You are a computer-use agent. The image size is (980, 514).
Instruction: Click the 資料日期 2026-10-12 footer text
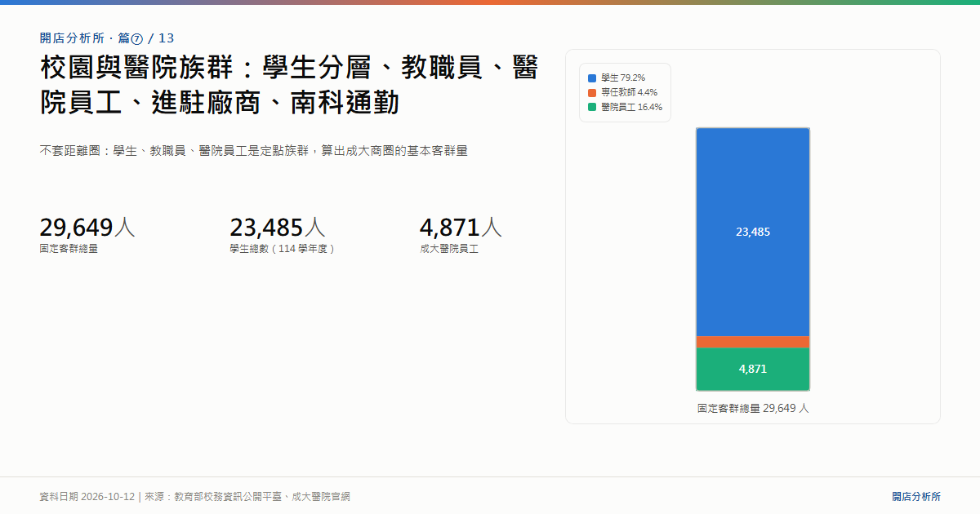click(x=87, y=496)
